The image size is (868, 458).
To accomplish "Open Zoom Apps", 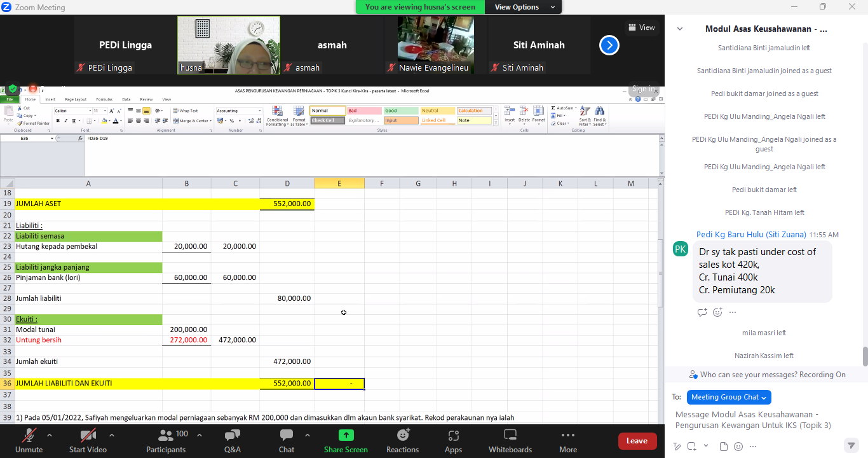I will pyautogui.click(x=453, y=440).
